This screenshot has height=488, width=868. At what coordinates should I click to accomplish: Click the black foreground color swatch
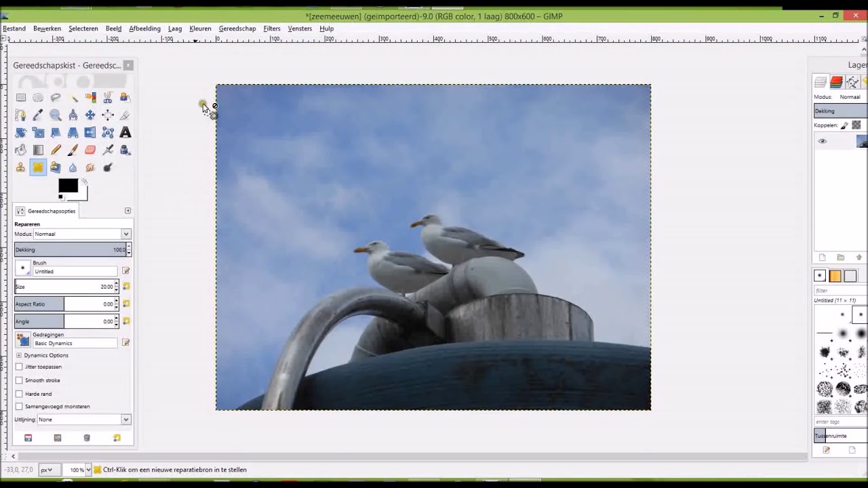coord(68,186)
